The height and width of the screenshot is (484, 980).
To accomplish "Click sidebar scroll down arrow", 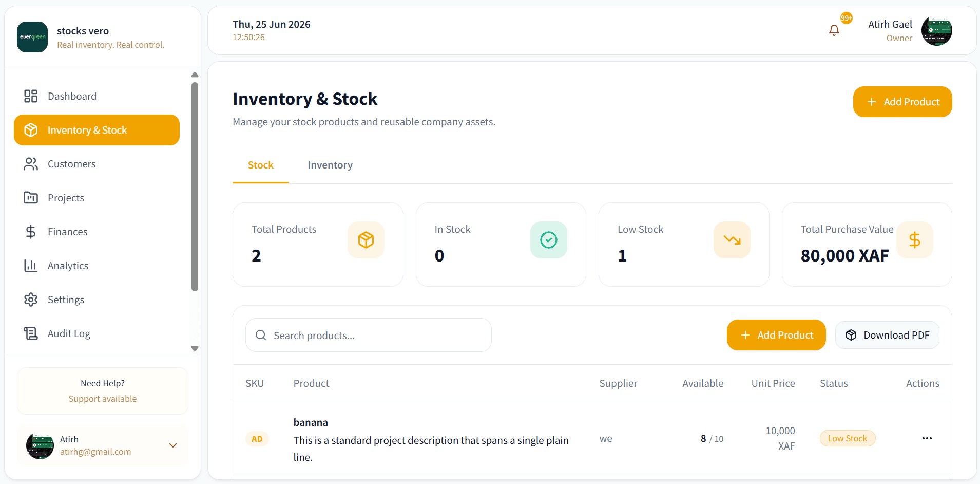I will (195, 348).
